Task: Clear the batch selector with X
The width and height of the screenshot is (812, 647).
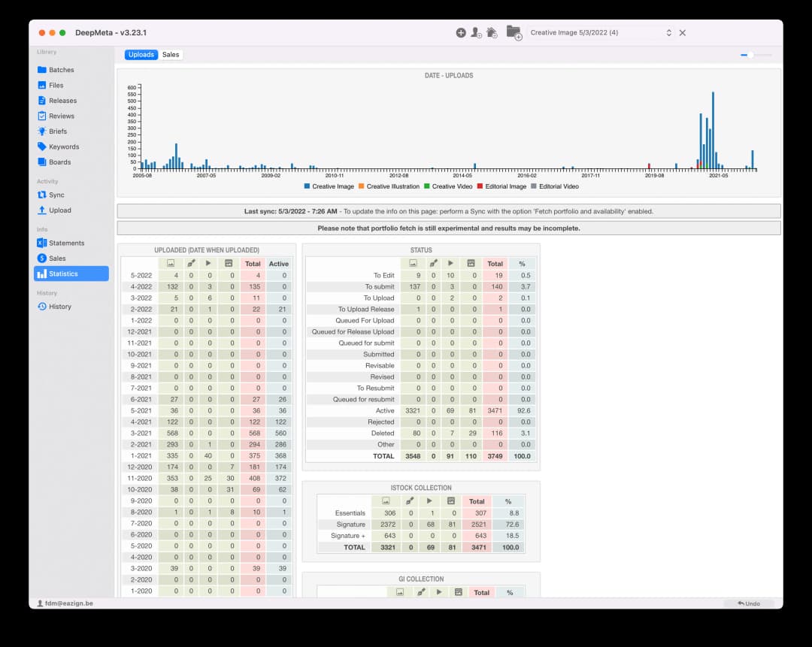Action: 683,32
